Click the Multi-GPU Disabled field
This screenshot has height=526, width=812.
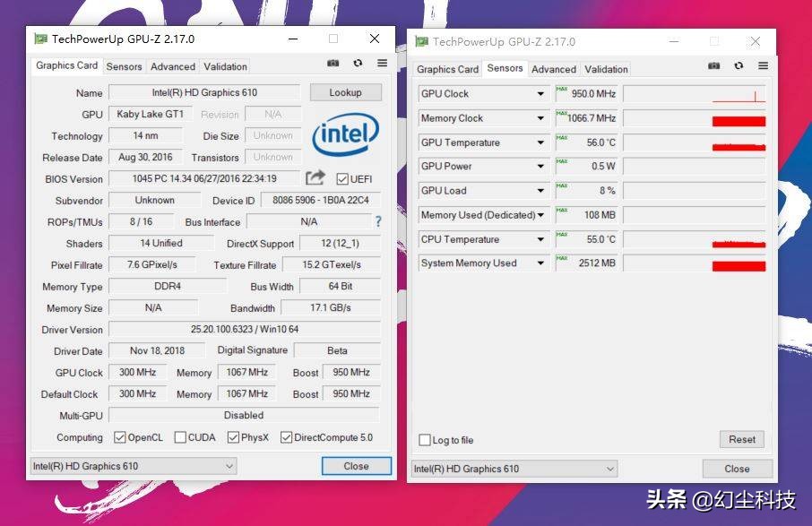tap(244, 415)
